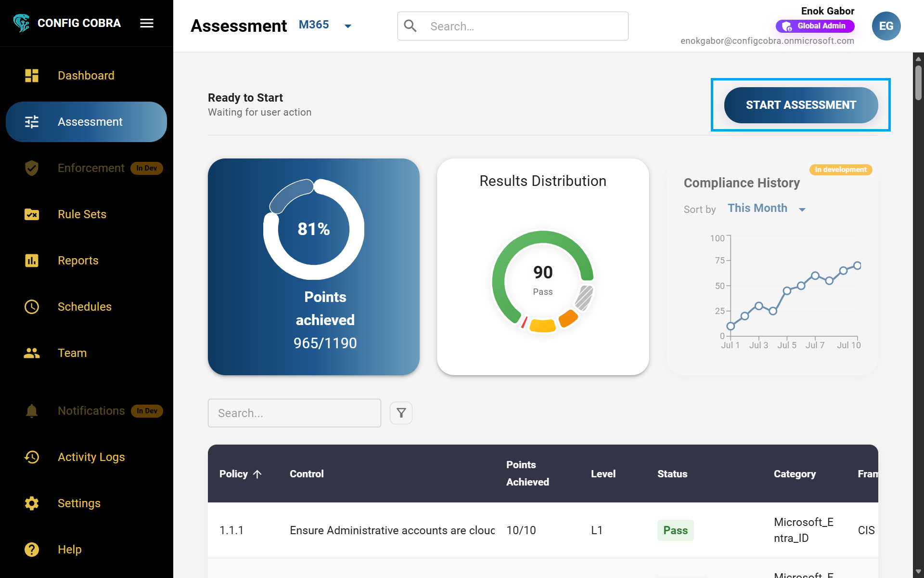Image resolution: width=924 pixels, height=578 pixels.
Task: Click the Schedules clock icon
Action: 31,307
